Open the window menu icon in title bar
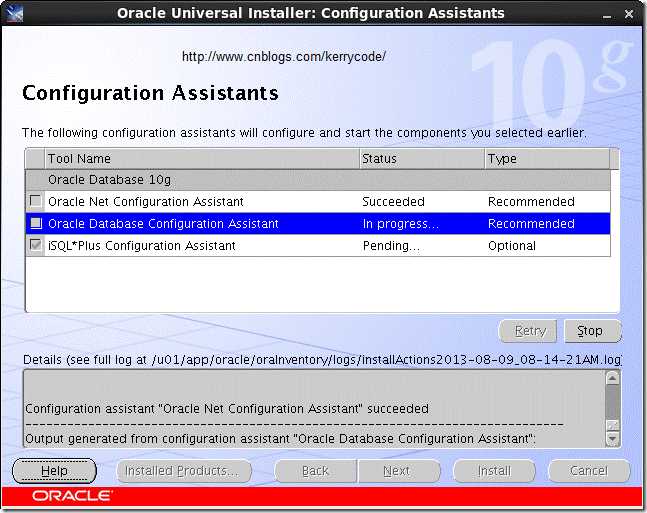 point(14,13)
